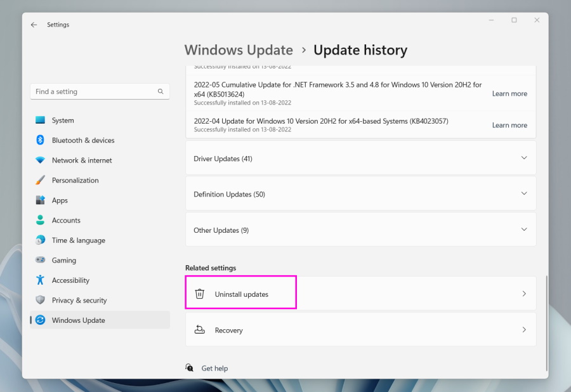Image resolution: width=571 pixels, height=392 pixels.
Task: Click the Accounts person icon
Action: [x=40, y=220]
